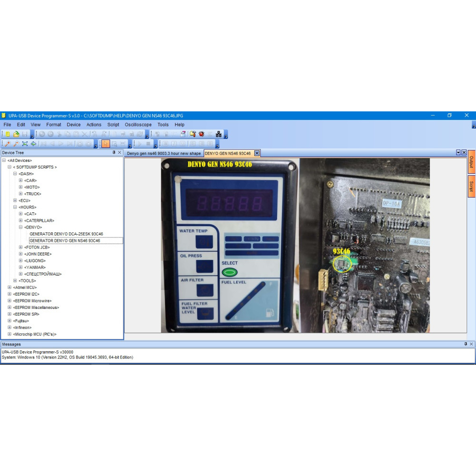Image resolution: width=476 pixels, height=476 pixels.
Task: Collapse the HOURS tree node
Action: tap(15, 207)
